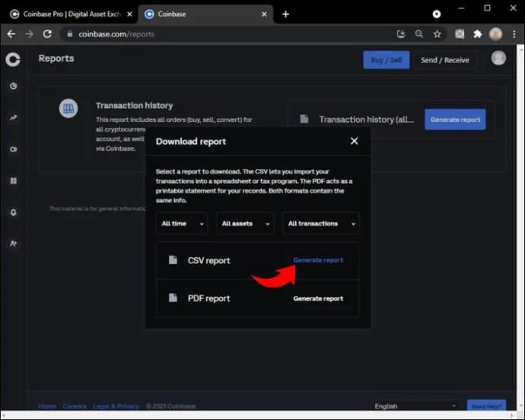The height and width of the screenshot is (420, 525).
Task: Click the extension icon left of puzzle piece
Action: pyautogui.click(x=460, y=33)
